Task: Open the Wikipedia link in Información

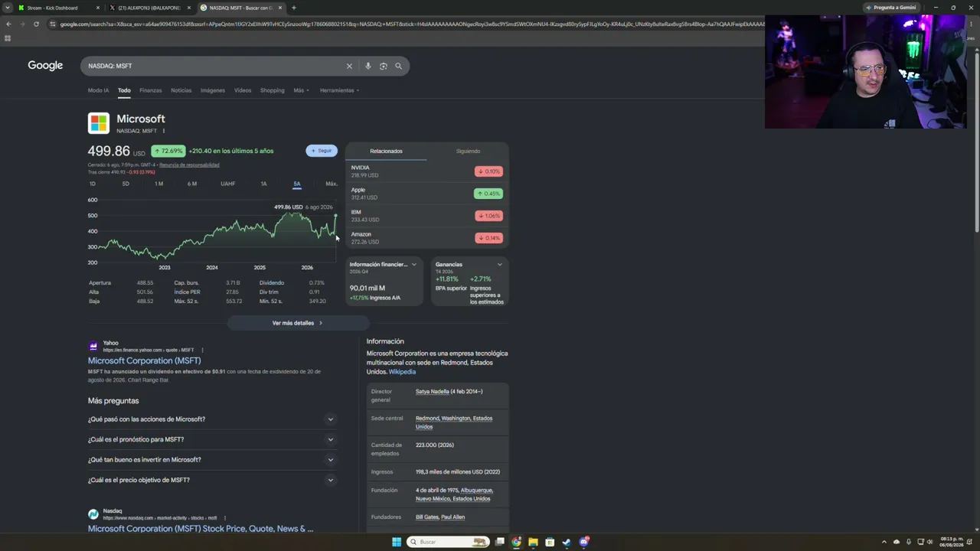Action: [x=402, y=372]
